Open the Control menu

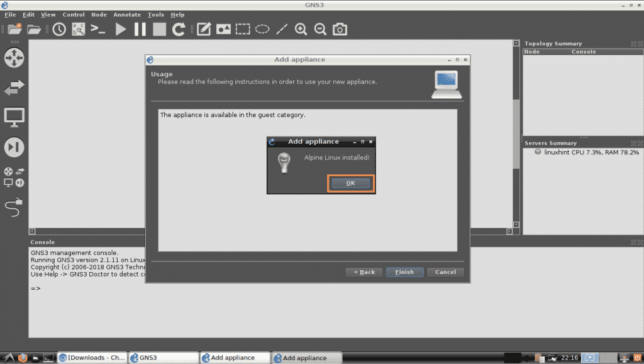coord(74,14)
